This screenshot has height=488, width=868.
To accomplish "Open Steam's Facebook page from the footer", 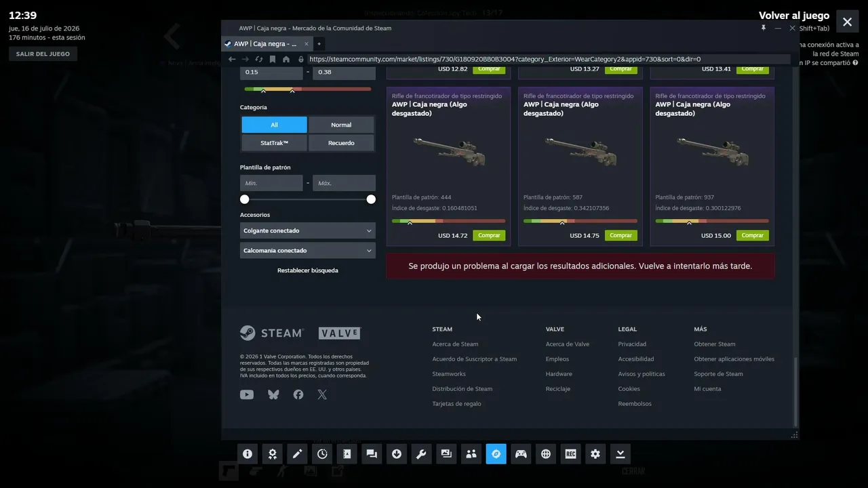I will [x=298, y=394].
